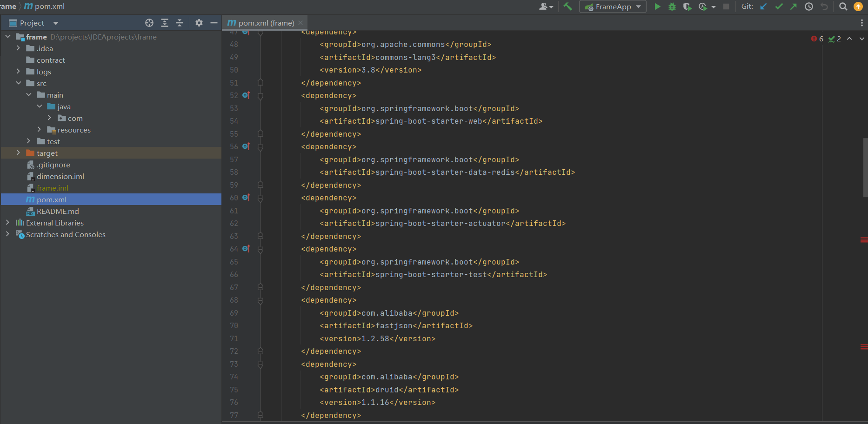This screenshot has width=868, height=424.
Task: Locate opened file target icon in Project panel
Action: click(149, 23)
